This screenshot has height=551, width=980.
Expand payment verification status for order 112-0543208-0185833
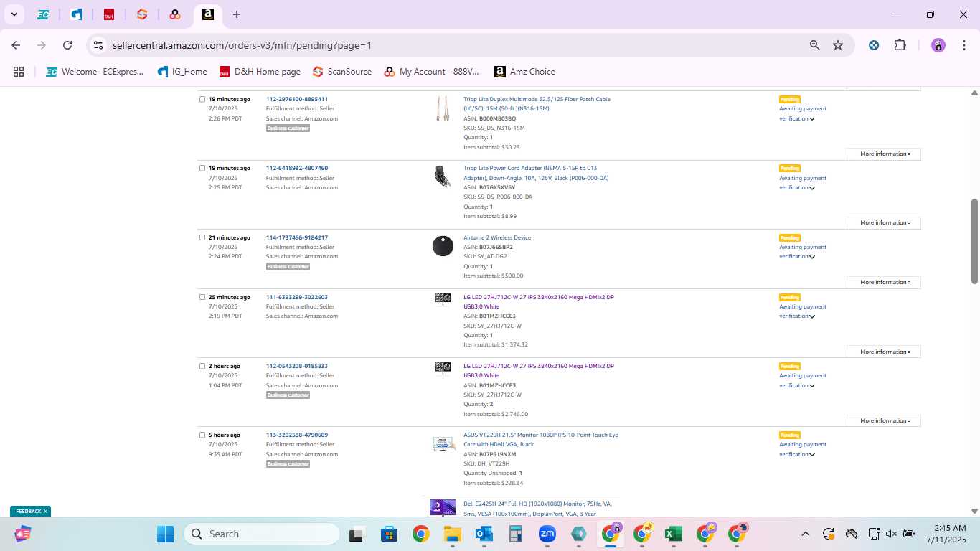(x=812, y=386)
